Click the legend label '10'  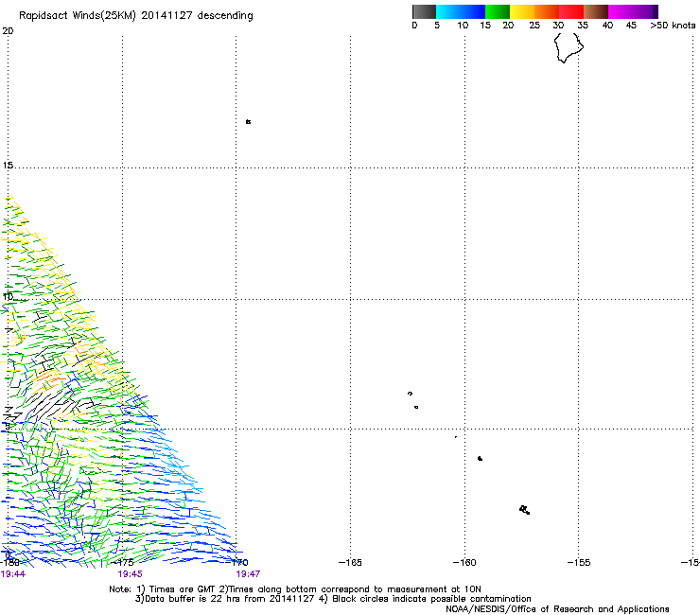click(463, 26)
